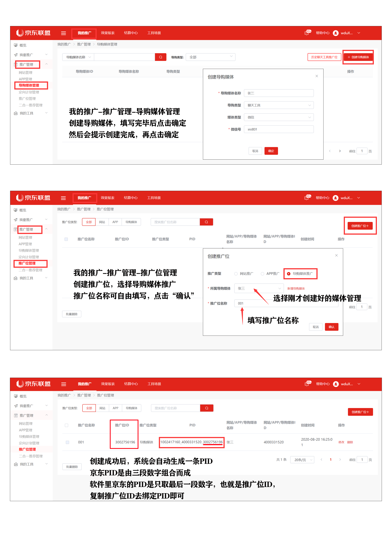This screenshot has height=535, width=392.
Task: Click 99+ message icon in row 001 screenshot
Action: [308, 383]
